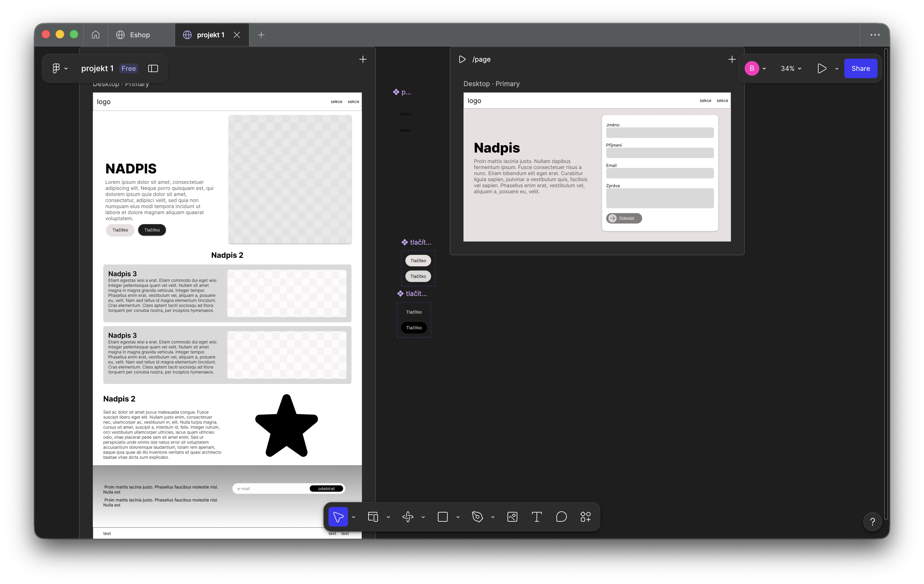Open a new tab with plus

[x=261, y=35]
